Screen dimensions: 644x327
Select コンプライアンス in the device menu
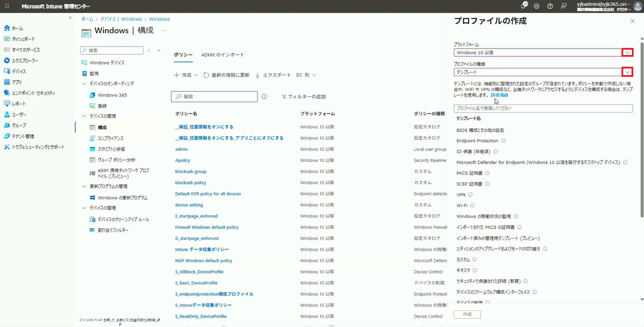click(x=110, y=138)
